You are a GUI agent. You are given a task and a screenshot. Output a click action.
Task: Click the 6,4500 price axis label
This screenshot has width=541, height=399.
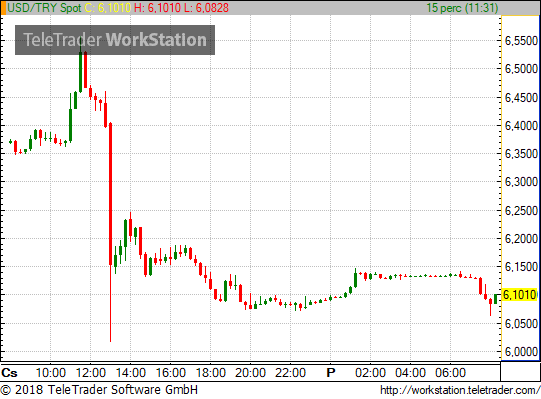(521, 98)
